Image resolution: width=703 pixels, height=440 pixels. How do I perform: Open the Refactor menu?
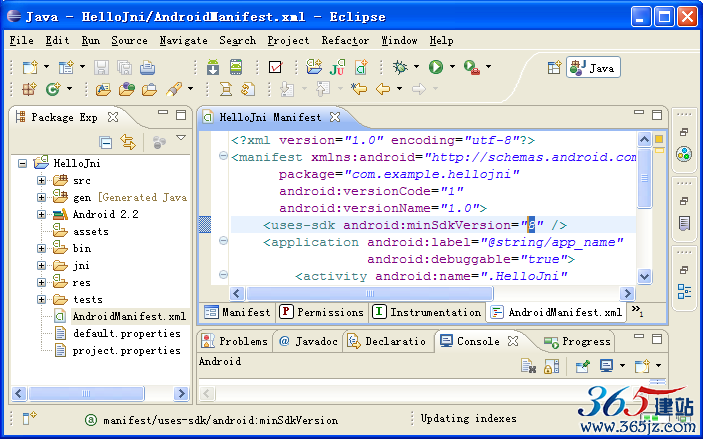(x=345, y=40)
